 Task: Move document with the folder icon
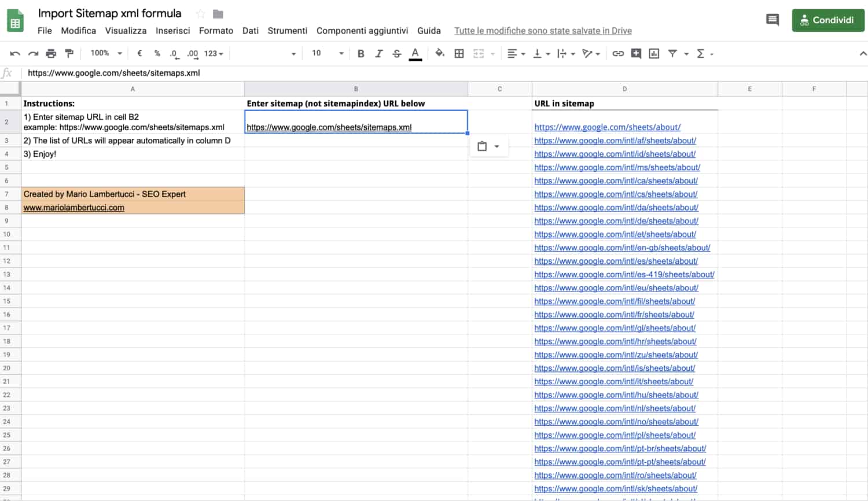pos(218,14)
